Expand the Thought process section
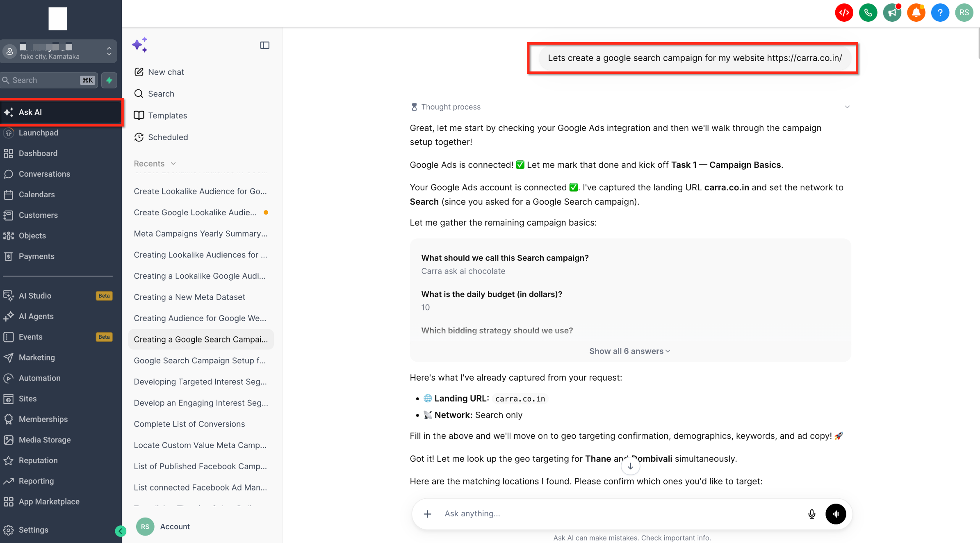The height and width of the screenshot is (543, 980). 630,107
